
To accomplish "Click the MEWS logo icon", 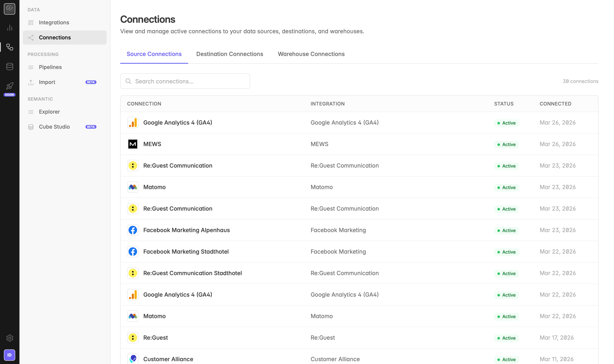I will coord(133,144).
